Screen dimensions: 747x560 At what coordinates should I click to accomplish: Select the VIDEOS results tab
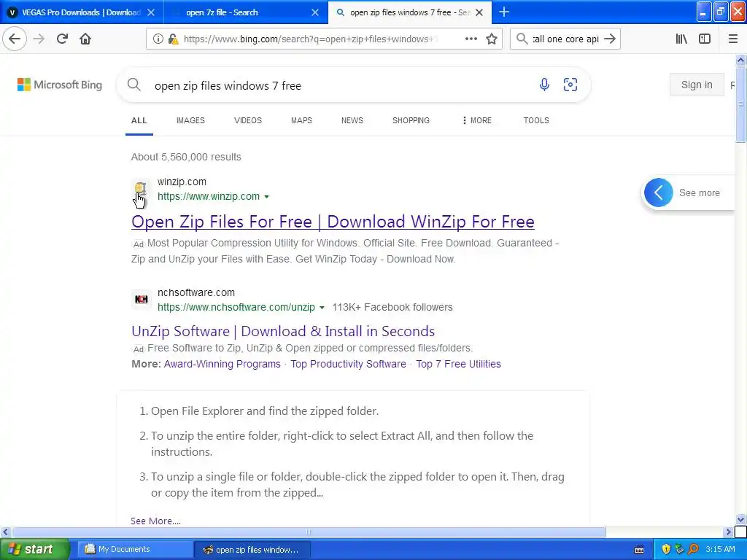pyautogui.click(x=248, y=120)
